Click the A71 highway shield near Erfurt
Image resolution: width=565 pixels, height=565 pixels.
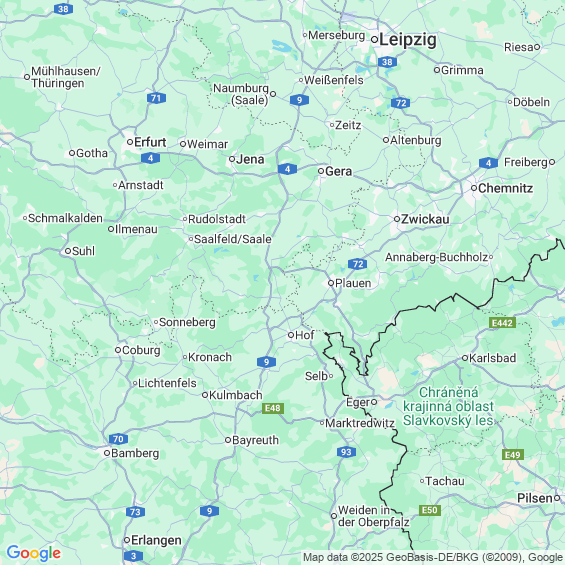156,98
